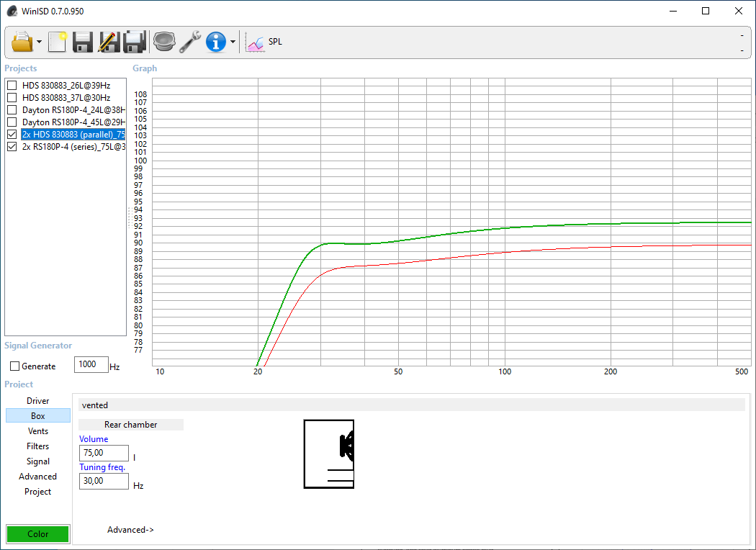Viewport: 756px width, 550px height.
Task: Switch to the Vents tab
Action: click(38, 431)
